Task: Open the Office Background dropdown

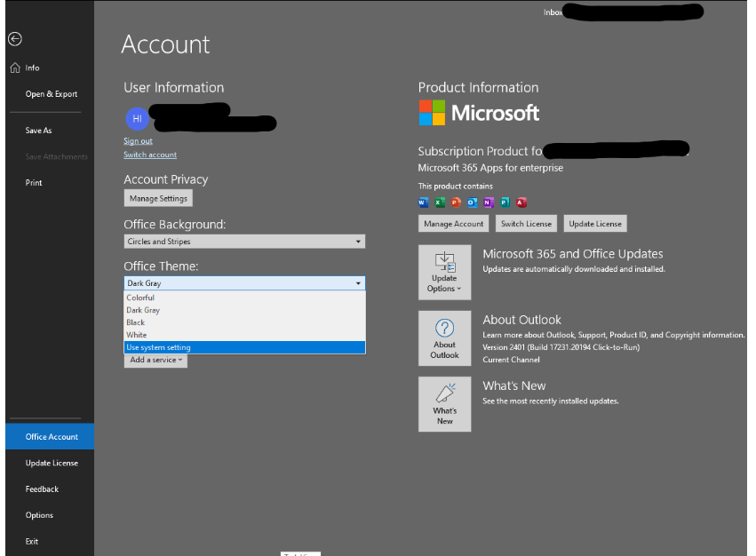Action: tap(244, 241)
